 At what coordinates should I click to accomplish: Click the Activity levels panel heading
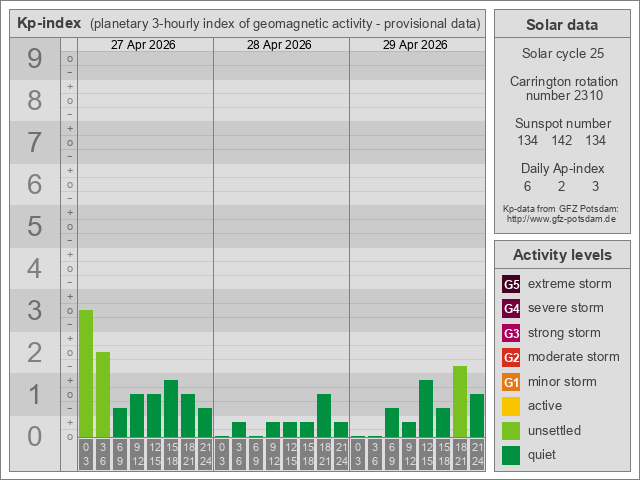(561, 255)
